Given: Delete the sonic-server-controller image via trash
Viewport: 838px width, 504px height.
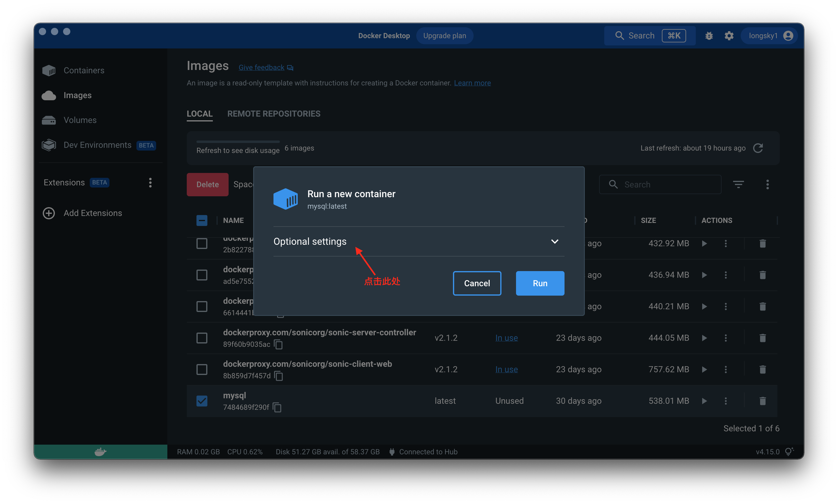Looking at the screenshot, I should [x=763, y=338].
